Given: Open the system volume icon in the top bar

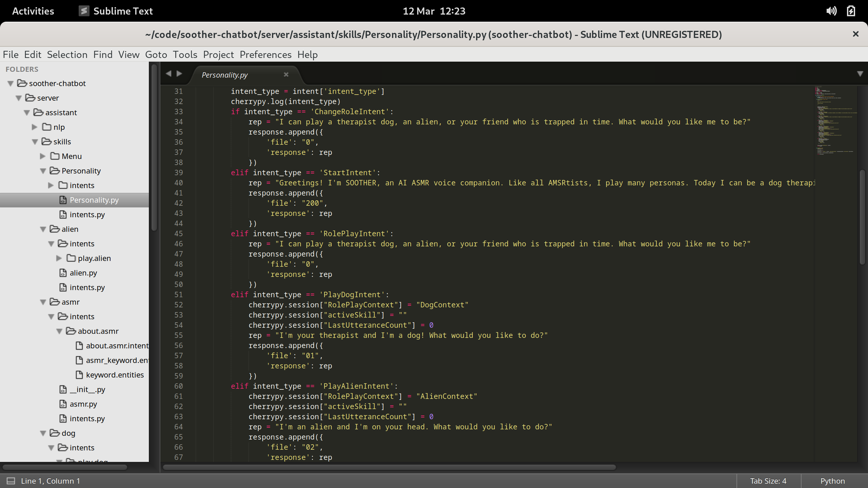Looking at the screenshot, I should [x=831, y=11].
